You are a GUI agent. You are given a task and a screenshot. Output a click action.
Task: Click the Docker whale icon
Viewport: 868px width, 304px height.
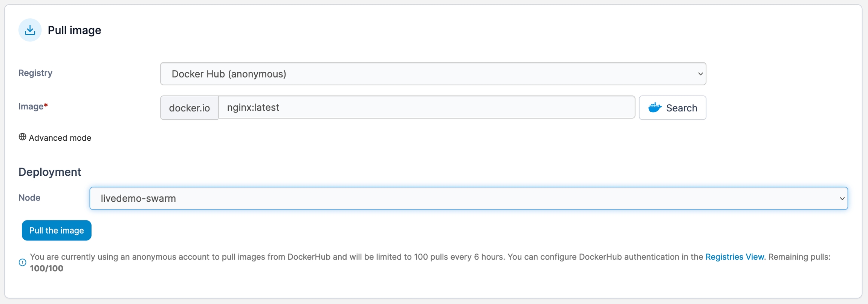655,108
